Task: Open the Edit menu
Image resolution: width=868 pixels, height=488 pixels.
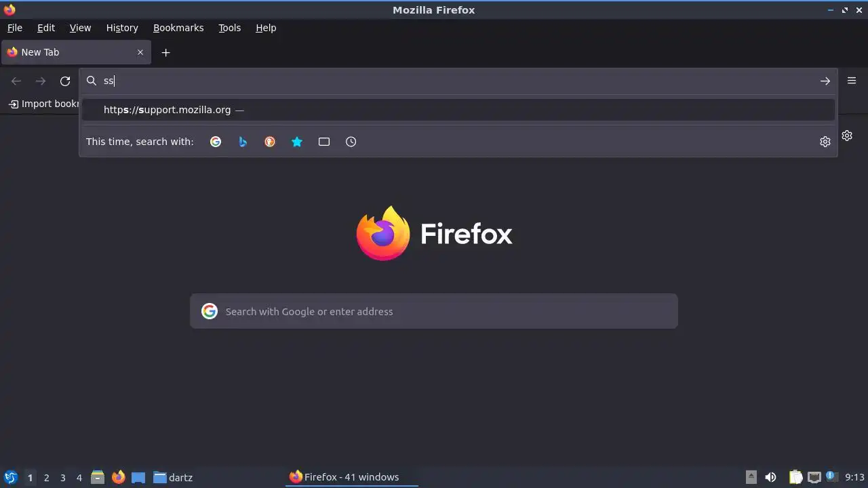Action: tap(46, 28)
